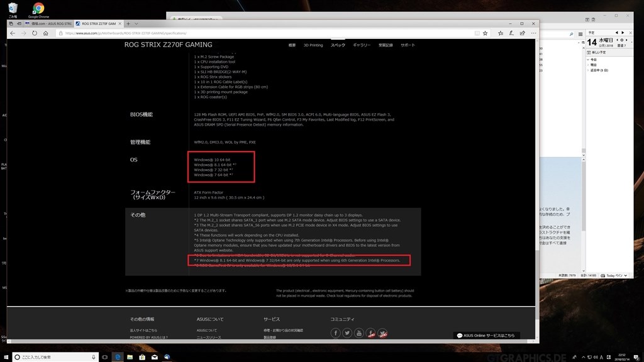Switch to the 価格.com ASUS ROG STRIX tab

[48, 24]
